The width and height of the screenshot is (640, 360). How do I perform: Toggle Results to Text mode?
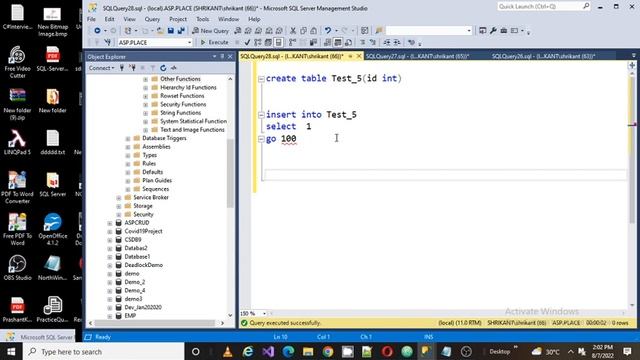pyautogui.click(x=327, y=42)
